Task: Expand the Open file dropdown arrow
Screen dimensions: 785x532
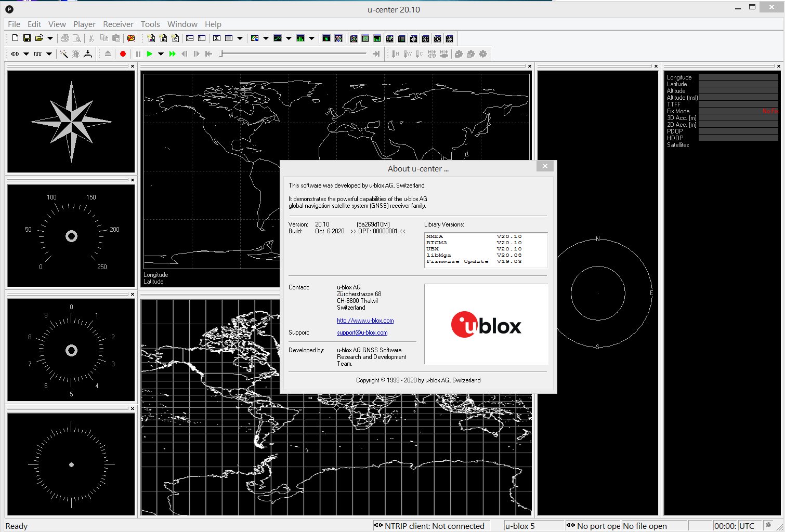Action: point(50,38)
